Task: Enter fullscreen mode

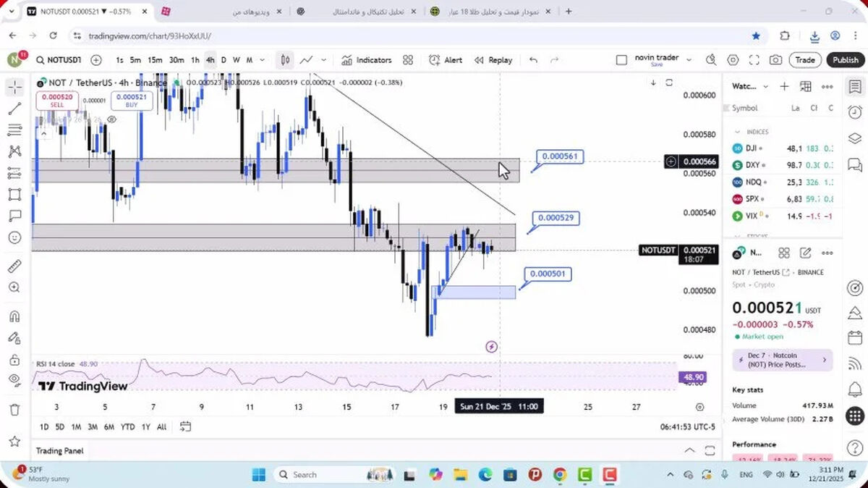Action: click(754, 60)
